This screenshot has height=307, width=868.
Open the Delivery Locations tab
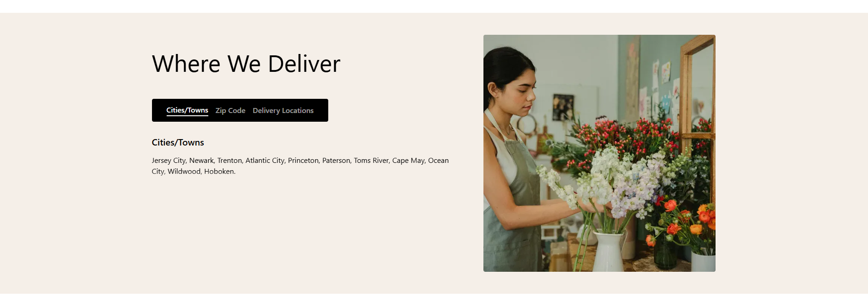tap(283, 111)
